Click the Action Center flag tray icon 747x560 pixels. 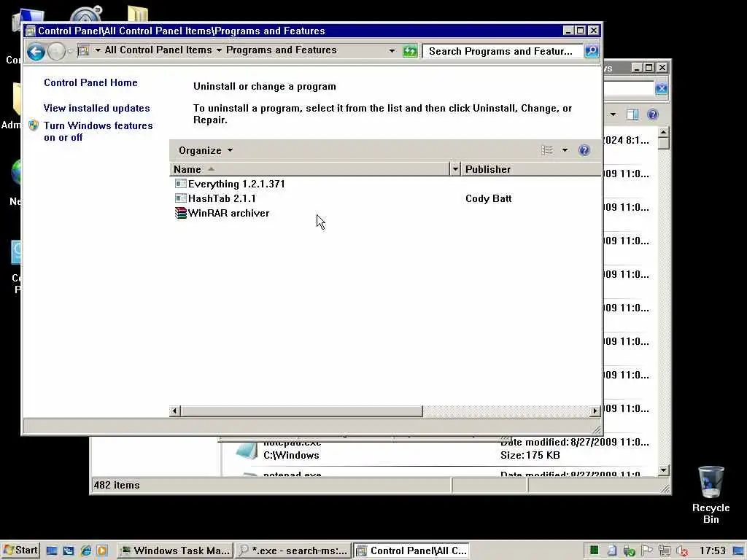[646, 551]
